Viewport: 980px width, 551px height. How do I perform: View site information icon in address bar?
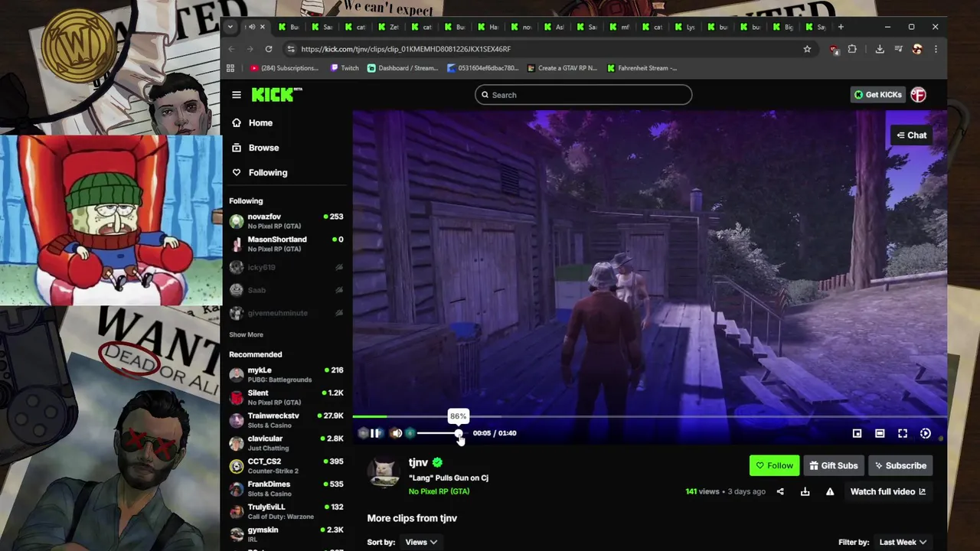(x=290, y=49)
